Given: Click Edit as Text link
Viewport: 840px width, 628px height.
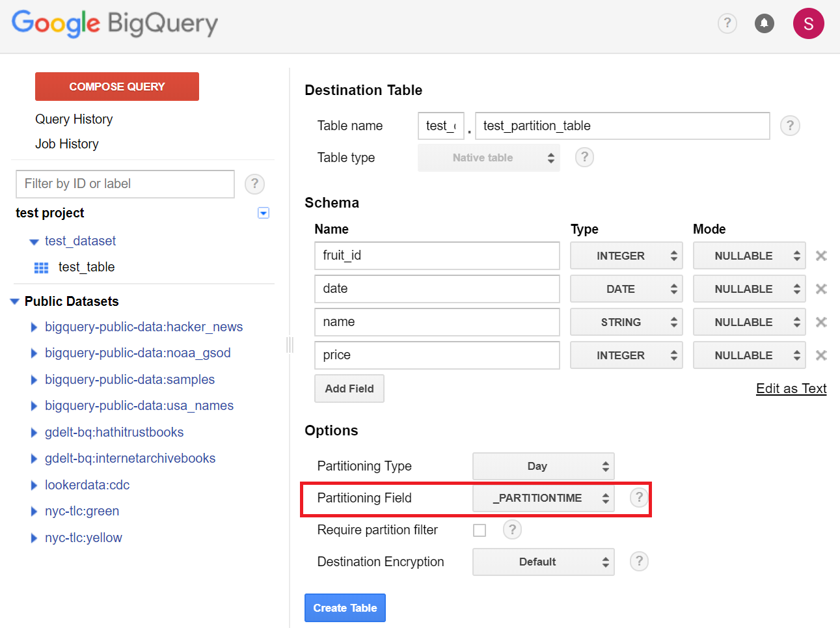Looking at the screenshot, I should point(791,389).
